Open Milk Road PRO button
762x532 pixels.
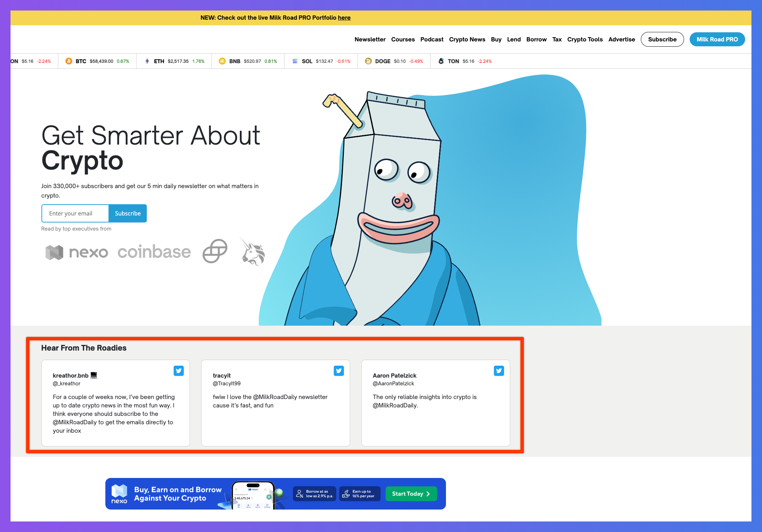[717, 39]
